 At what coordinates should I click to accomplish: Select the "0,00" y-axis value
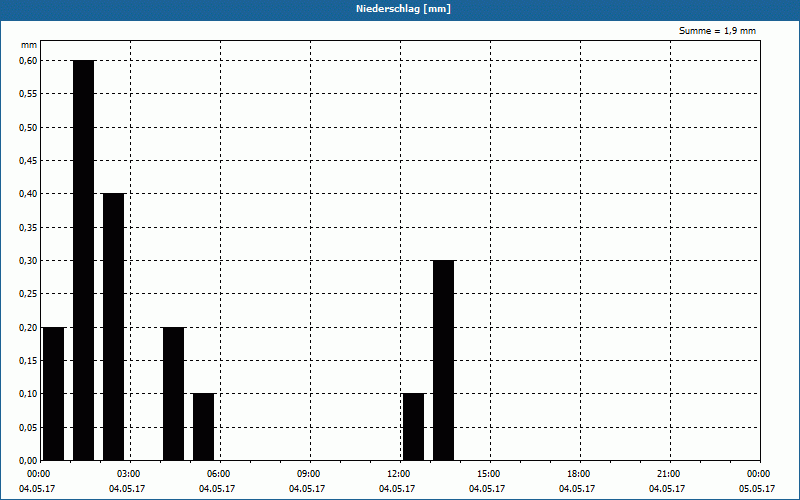coord(28,461)
